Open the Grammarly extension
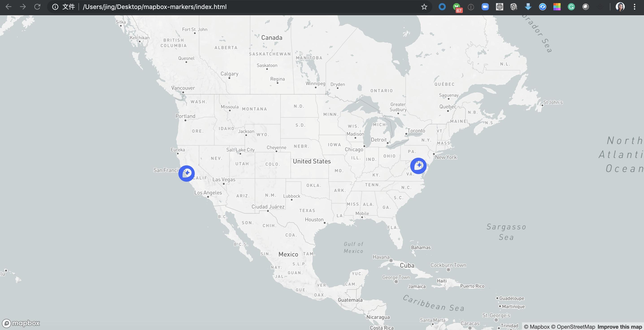The height and width of the screenshot is (330, 644). point(572,7)
